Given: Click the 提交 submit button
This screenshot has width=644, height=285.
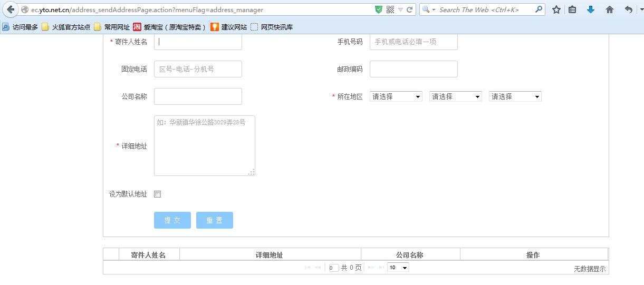Looking at the screenshot, I should click(x=172, y=220).
